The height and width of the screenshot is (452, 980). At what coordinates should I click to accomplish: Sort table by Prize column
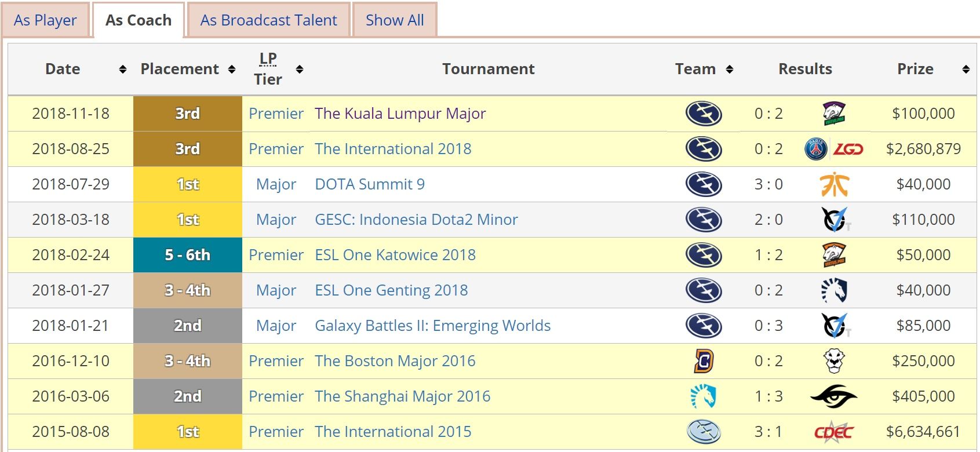[966, 70]
